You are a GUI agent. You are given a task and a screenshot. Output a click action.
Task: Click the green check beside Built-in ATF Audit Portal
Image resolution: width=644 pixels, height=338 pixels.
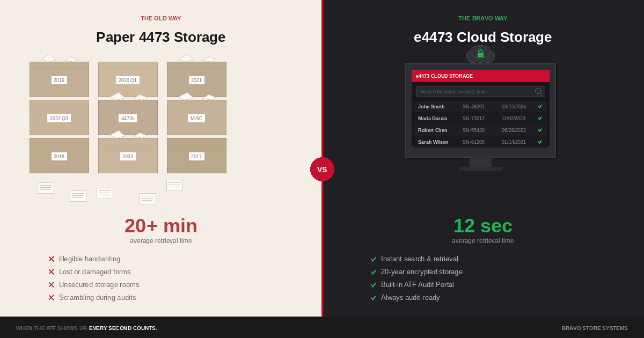click(x=374, y=285)
